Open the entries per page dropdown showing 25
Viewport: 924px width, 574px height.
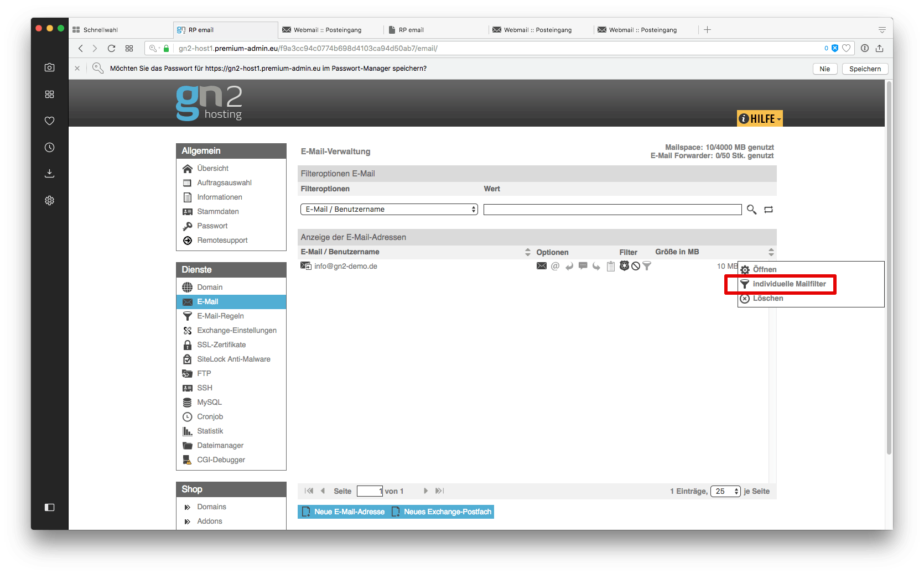pos(725,491)
